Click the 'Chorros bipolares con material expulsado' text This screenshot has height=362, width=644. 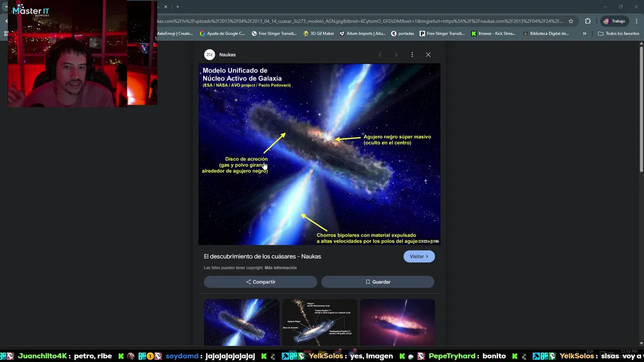366,235
